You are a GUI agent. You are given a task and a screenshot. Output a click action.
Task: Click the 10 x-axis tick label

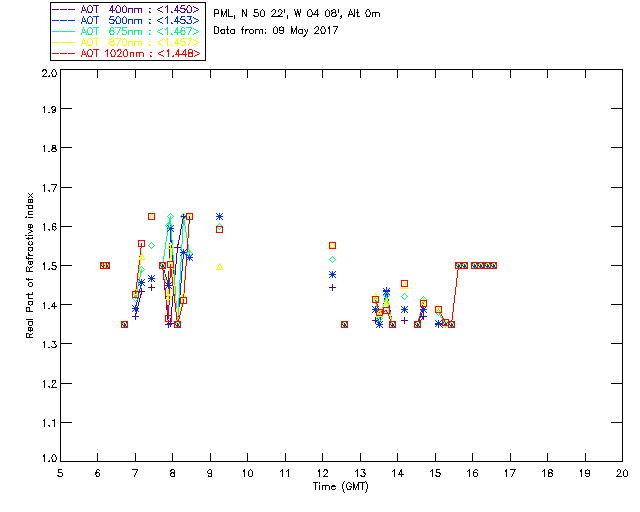(x=247, y=473)
